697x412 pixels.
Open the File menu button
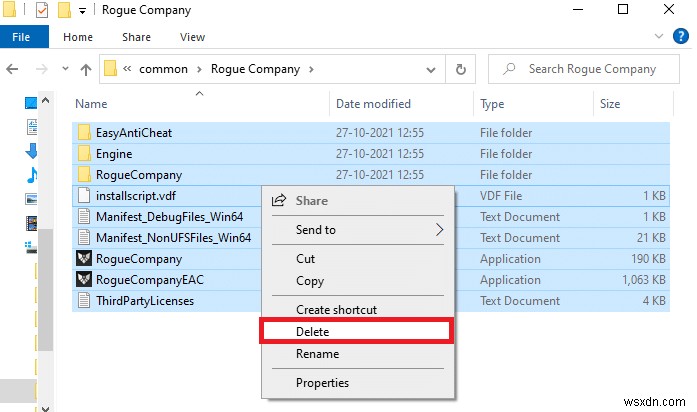pos(22,37)
